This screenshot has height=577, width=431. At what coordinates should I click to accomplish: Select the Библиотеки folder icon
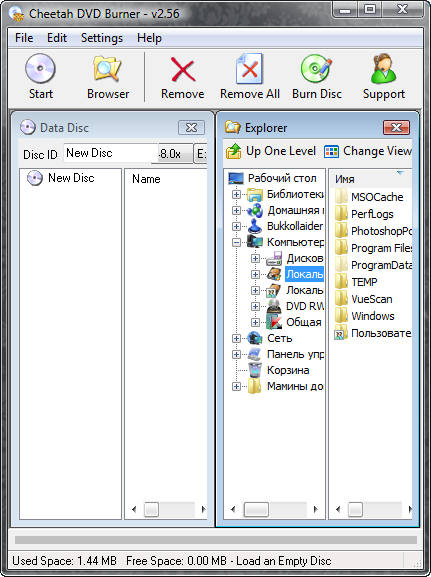tap(255, 194)
